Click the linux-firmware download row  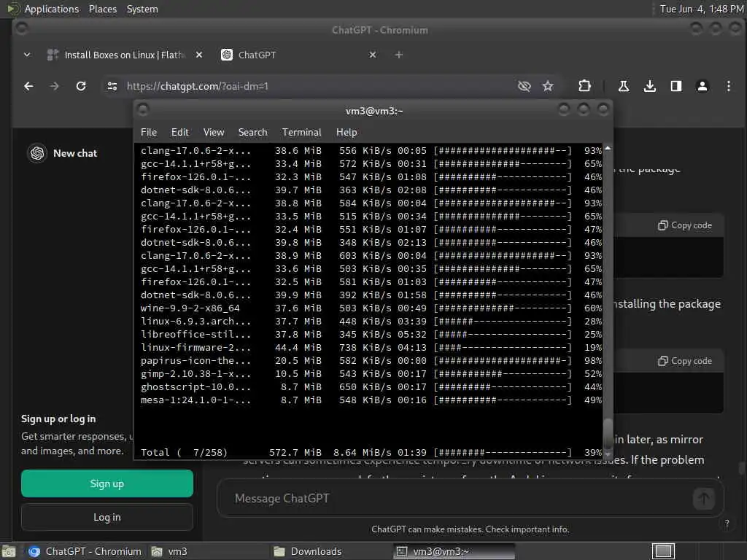pos(371,348)
